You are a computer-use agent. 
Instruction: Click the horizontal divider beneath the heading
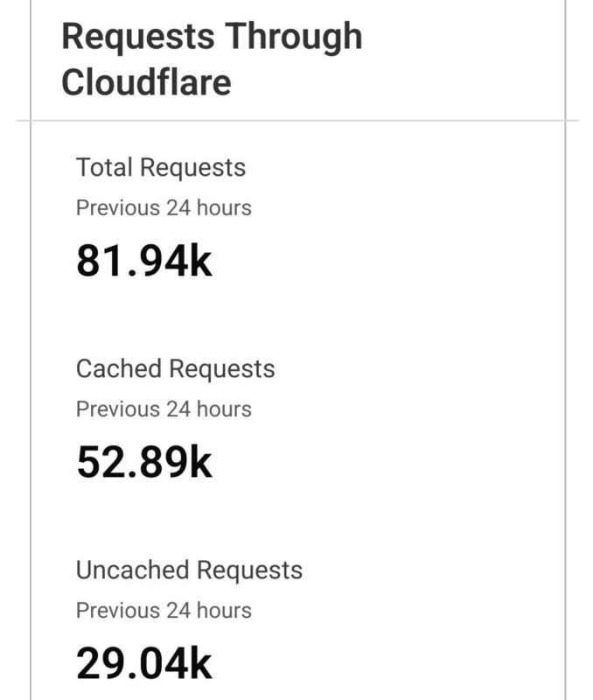point(297,121)
